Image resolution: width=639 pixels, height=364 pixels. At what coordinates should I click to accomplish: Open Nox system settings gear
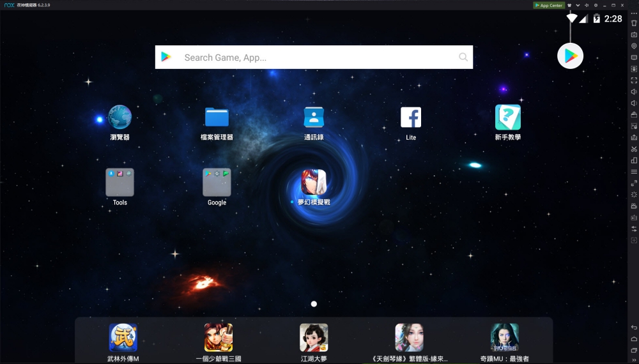(596, 5)
